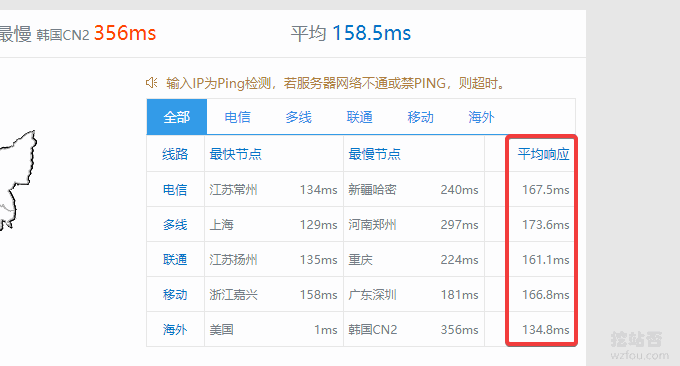680x366 pixels.
Task: Click 移动 in the 线路 column
Action: [x=175, y=295]
